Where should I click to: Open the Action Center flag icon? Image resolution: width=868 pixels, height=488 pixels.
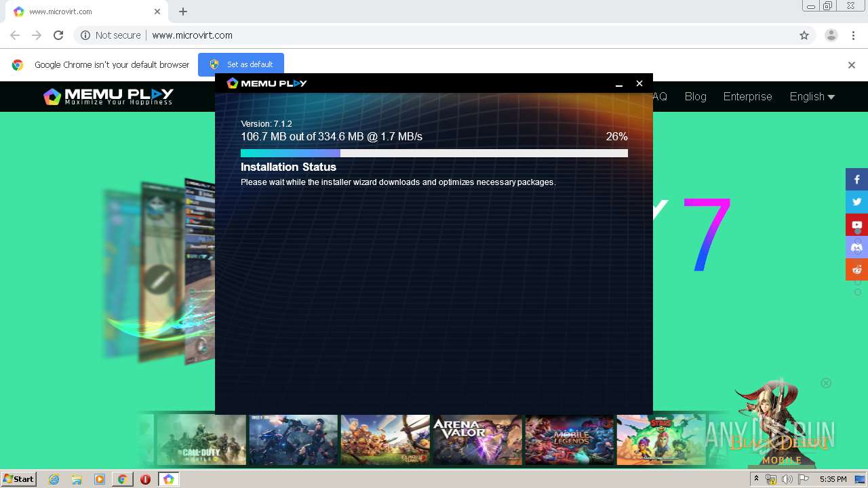coord(804,479)
